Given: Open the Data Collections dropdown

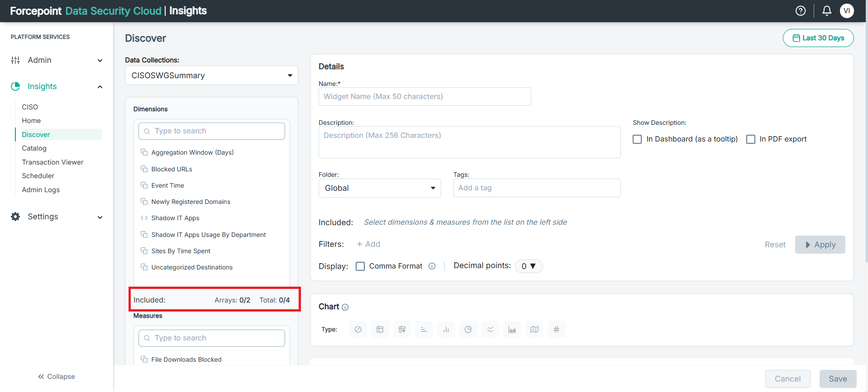Looking at the screenshot, I should (x=211, y=76).
